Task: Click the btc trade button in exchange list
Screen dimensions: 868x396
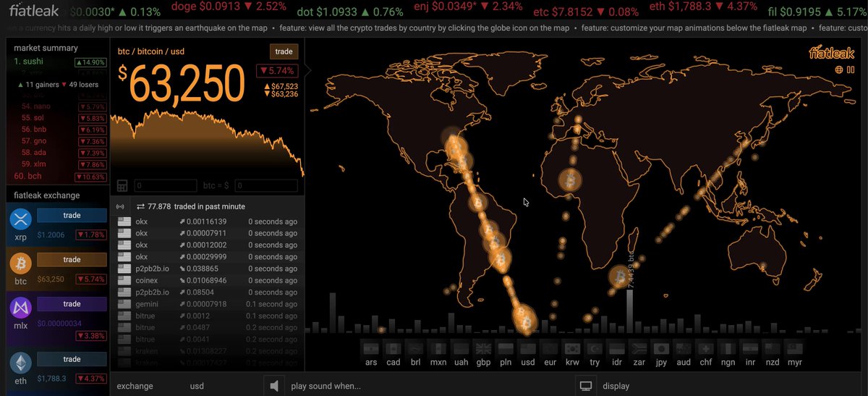Action: click(x=72, y=259)
